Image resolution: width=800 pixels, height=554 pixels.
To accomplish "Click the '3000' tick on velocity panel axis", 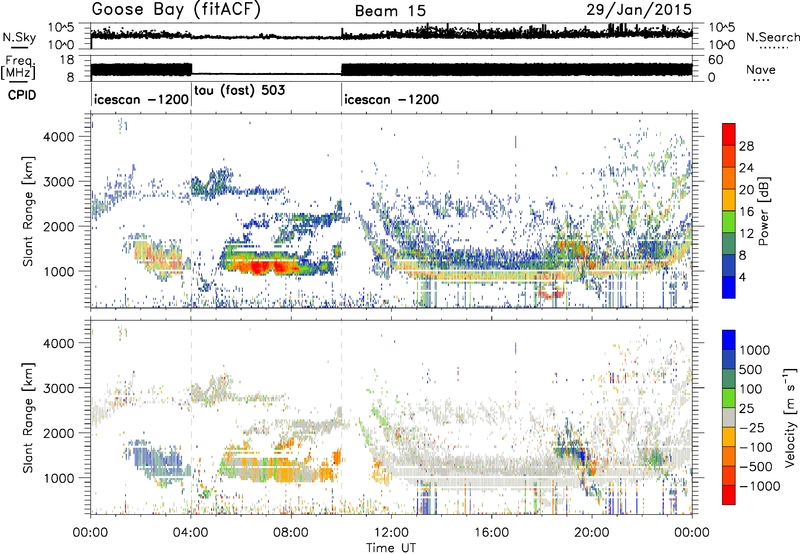I will pos(59,388).
